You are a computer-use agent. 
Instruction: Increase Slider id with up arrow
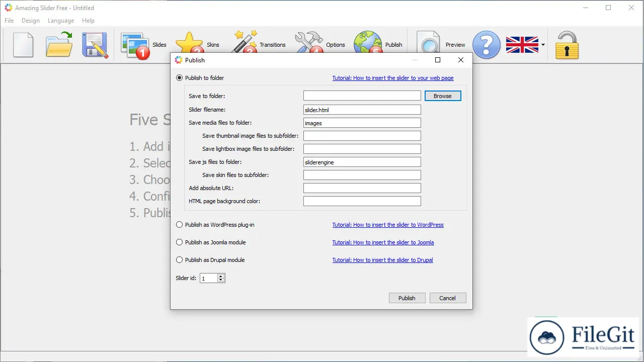pyautogui.click(x=221, y=276)
